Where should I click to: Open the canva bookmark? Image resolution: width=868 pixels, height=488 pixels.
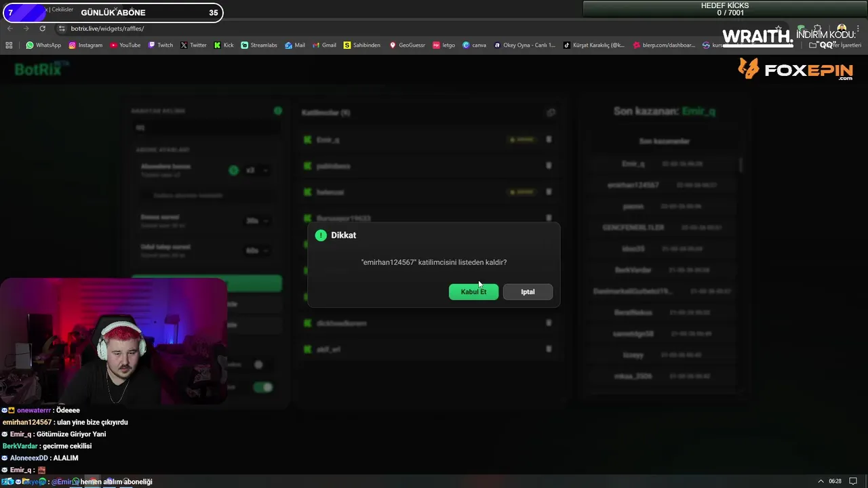pos(475,45)
